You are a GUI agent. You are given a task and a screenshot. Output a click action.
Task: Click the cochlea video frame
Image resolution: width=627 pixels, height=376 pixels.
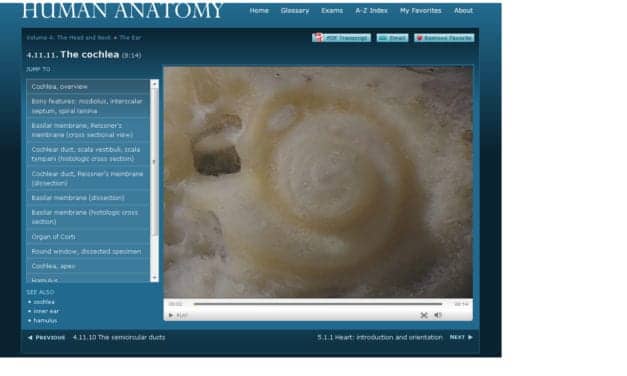tap(318, 182)
